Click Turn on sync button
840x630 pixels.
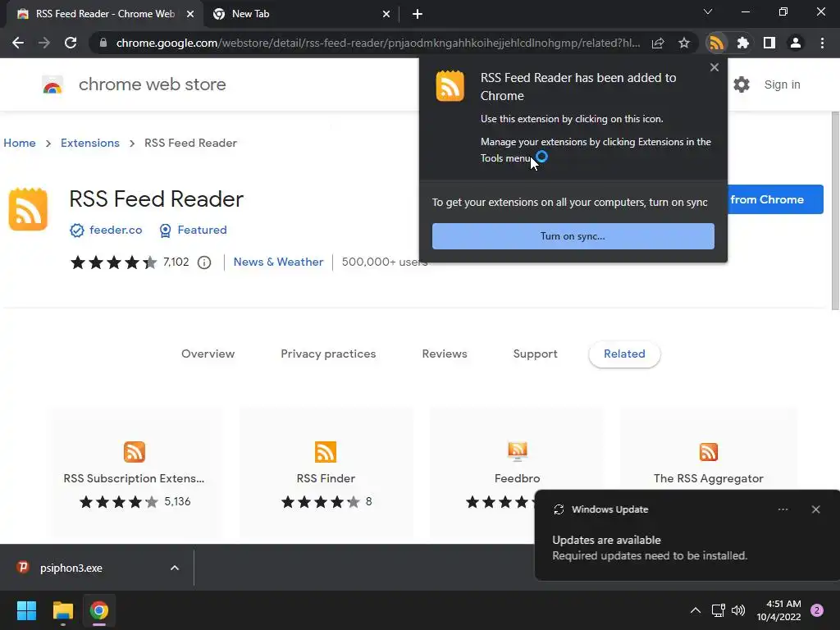(x=573, y=236)
